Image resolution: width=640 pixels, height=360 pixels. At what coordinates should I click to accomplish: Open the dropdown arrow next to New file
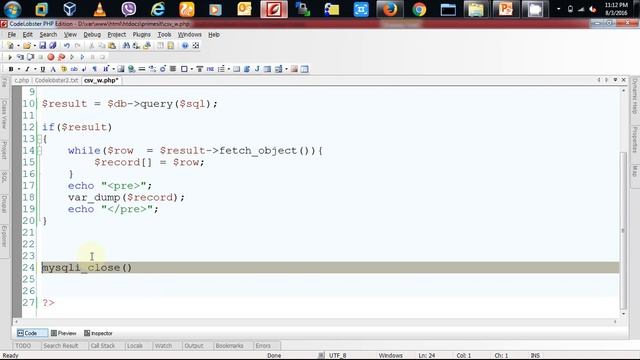pos(18,46)
